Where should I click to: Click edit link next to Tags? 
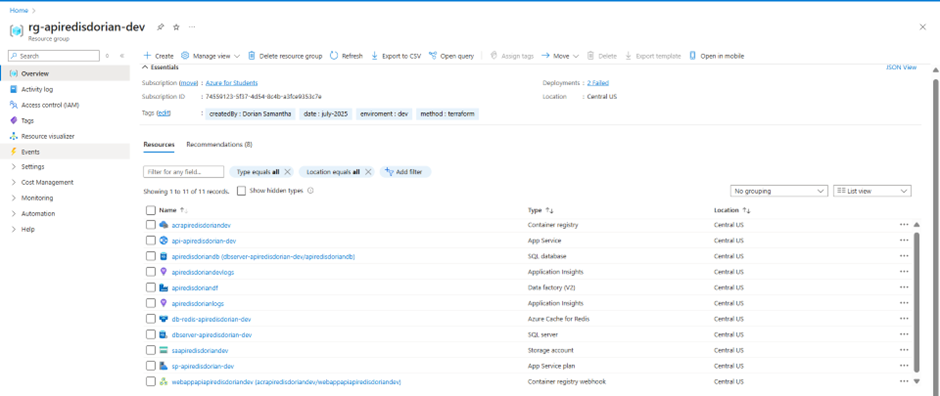[164, 113]
